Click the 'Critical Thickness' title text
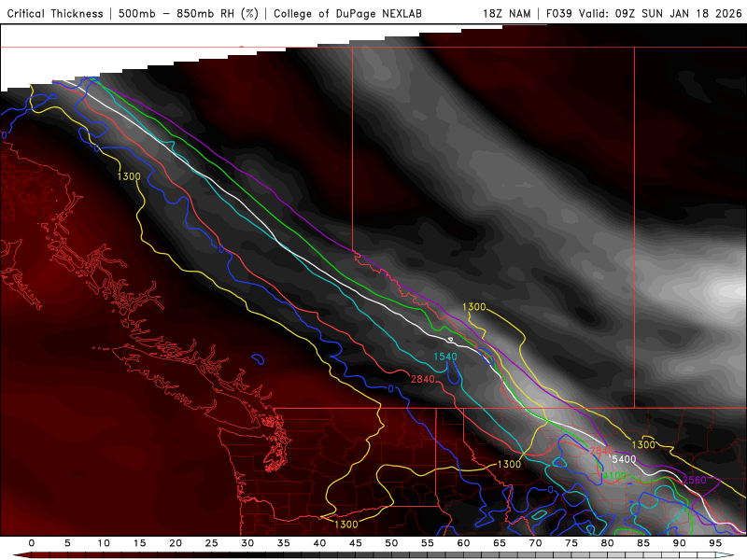 coord(55,14)
